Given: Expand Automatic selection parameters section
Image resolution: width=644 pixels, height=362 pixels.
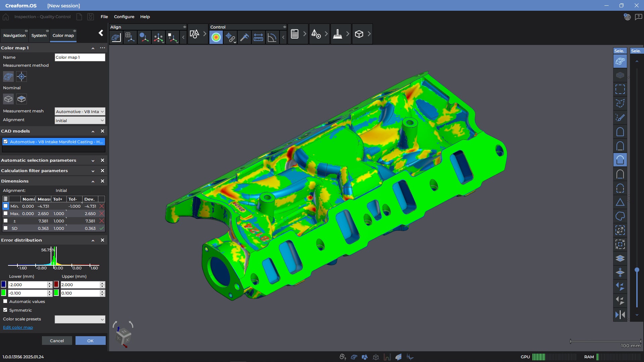Looking at the screenshot, I should pyautogui.click(x=93, y=160).
